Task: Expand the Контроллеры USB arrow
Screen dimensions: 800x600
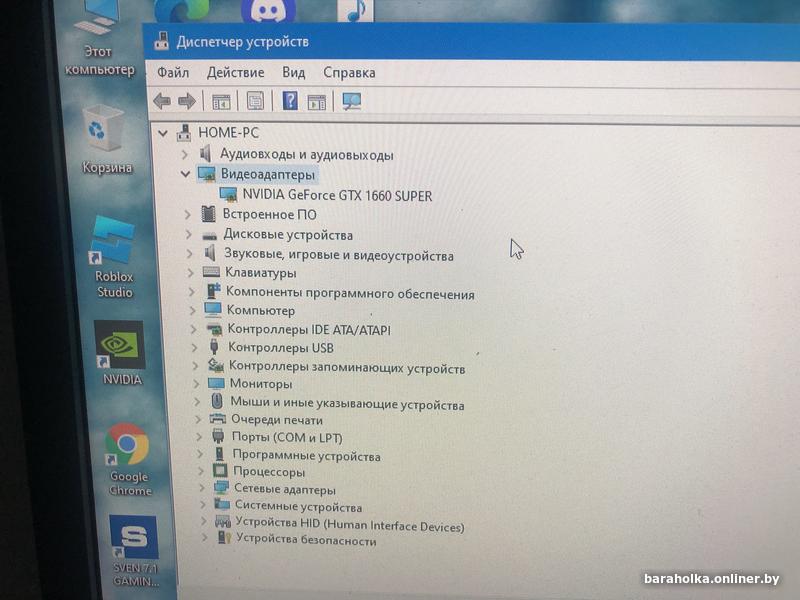Action: (x=195, y=347)
